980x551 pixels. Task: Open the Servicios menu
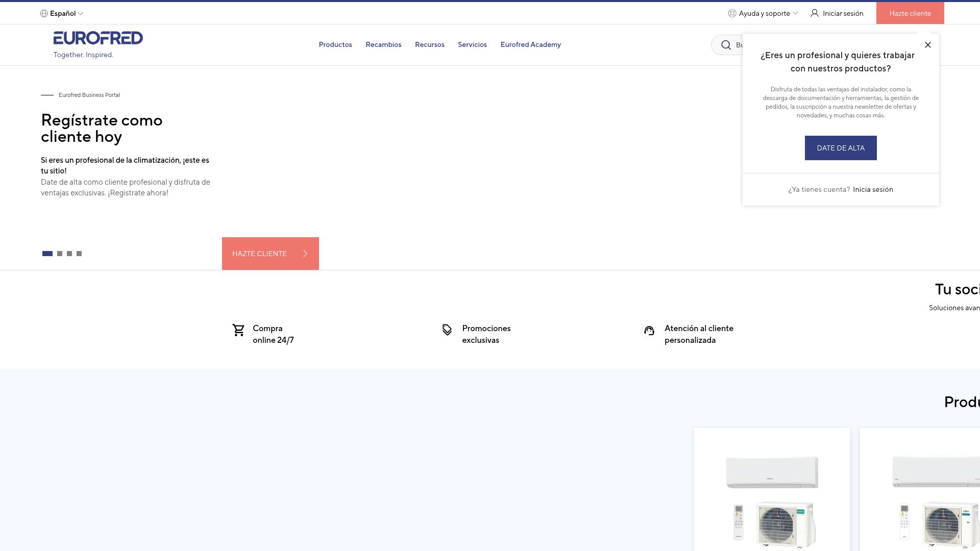pos(472,45)
